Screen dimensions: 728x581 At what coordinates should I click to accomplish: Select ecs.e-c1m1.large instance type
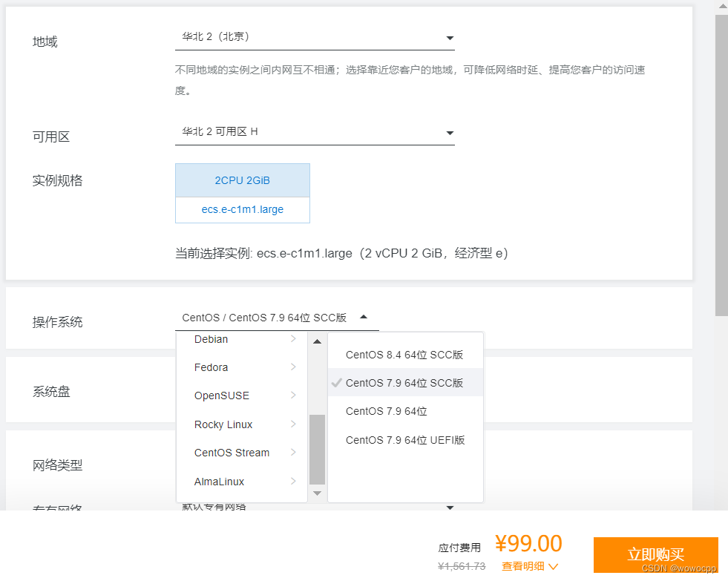pyautogui.click(x=243, y=210)
